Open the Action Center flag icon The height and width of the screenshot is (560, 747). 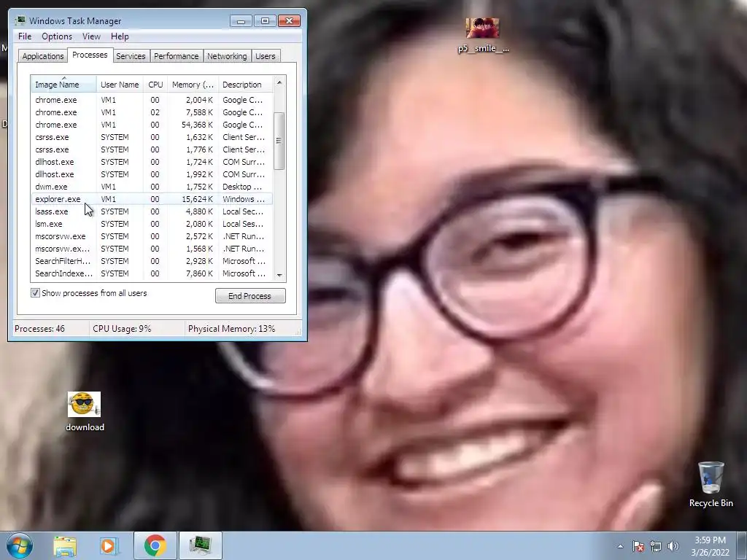click(x=638, y=547)
